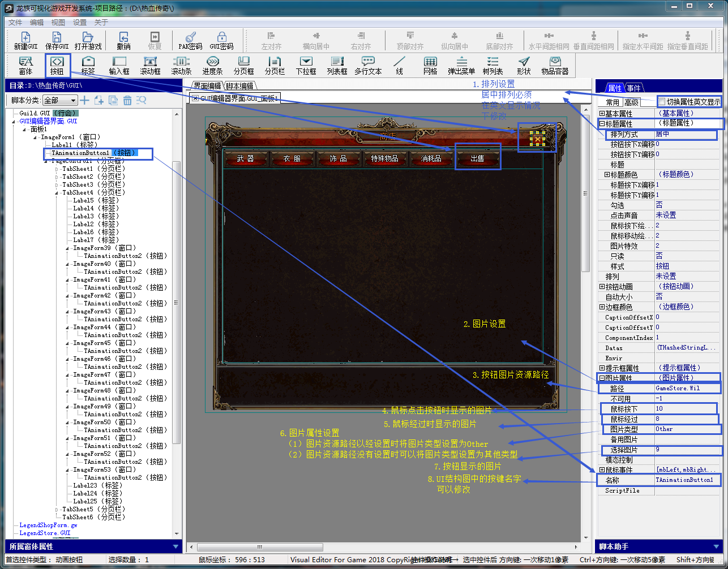Select the 按钮 button component tool

coord(57,66)
